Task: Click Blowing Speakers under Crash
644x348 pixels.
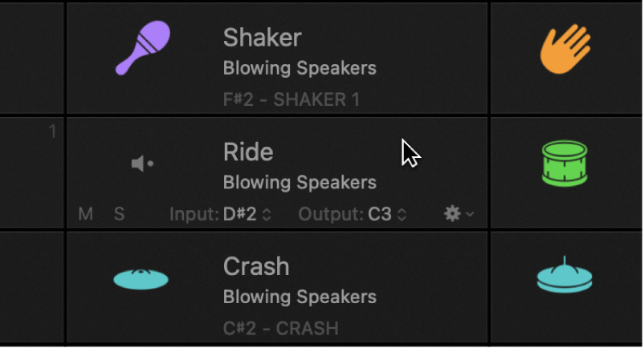Action: coord(300,297)
